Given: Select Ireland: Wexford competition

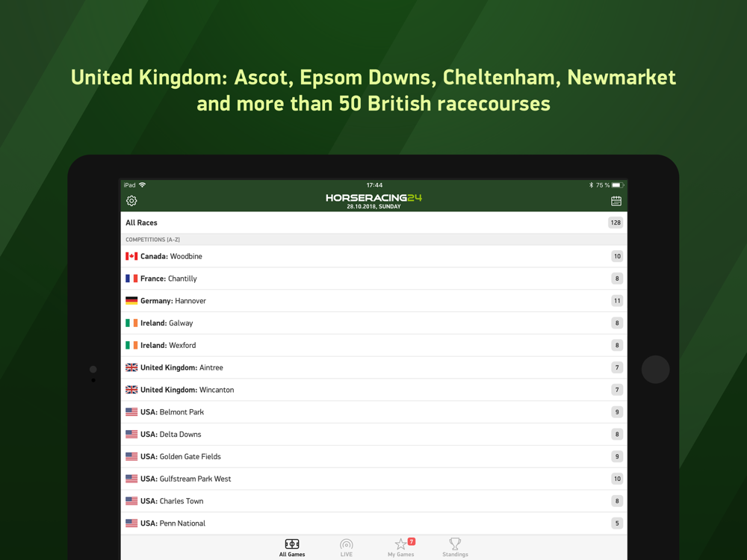Looking at the screenshot, I should tap(374, 345).
